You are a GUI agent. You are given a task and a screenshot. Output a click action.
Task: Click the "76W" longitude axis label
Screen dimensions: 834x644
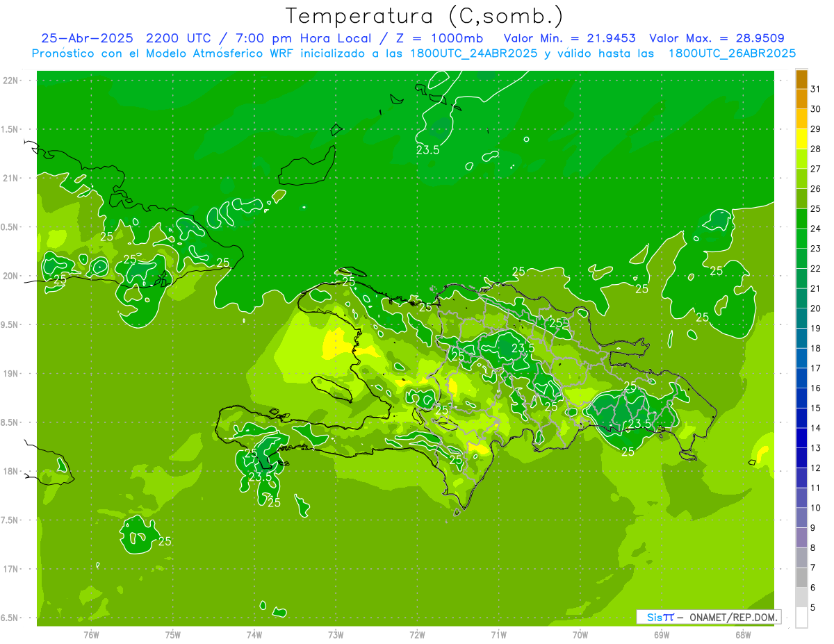91,634
